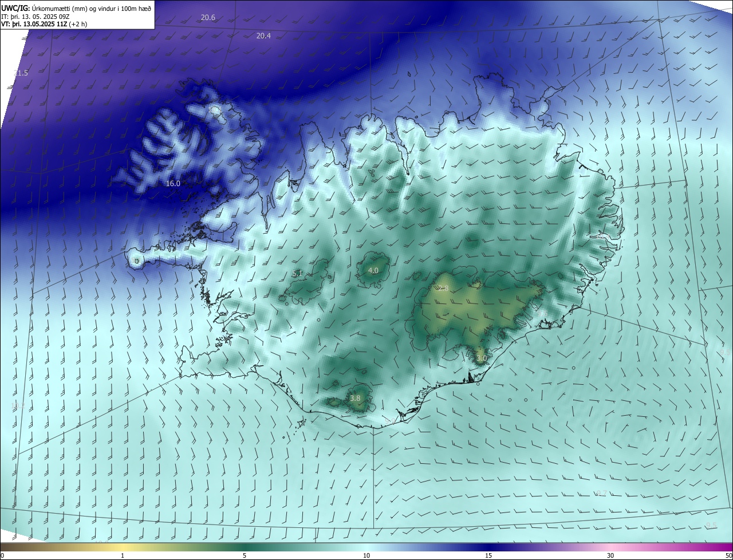Viewport: 733px width, 560px height.
Task: Select the 'IT: þri. 13. 05. 2025 09Z' line
Action: click(x=36, y=16)
